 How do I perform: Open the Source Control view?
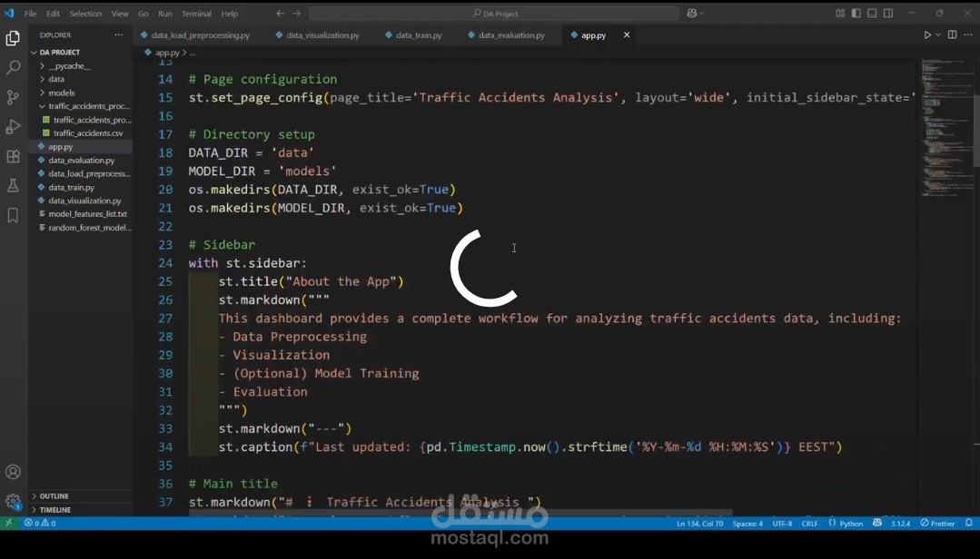tap(13, 97)
